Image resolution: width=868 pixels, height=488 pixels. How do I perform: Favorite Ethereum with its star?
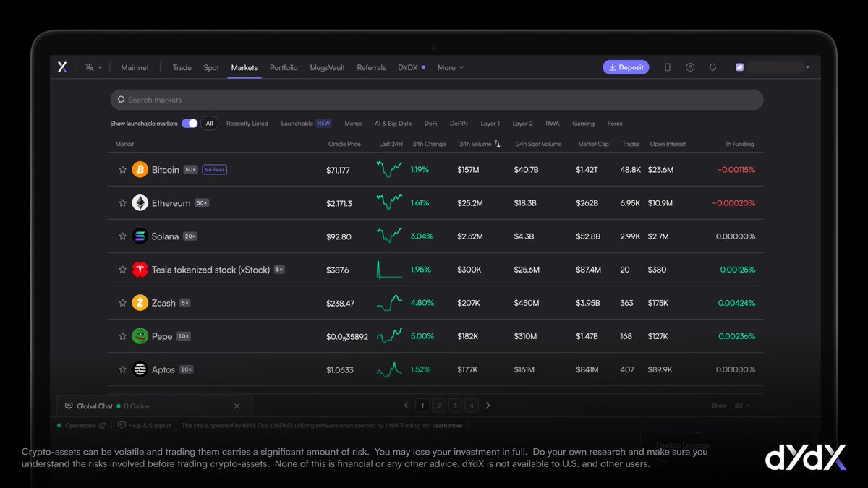click(122, 203)
